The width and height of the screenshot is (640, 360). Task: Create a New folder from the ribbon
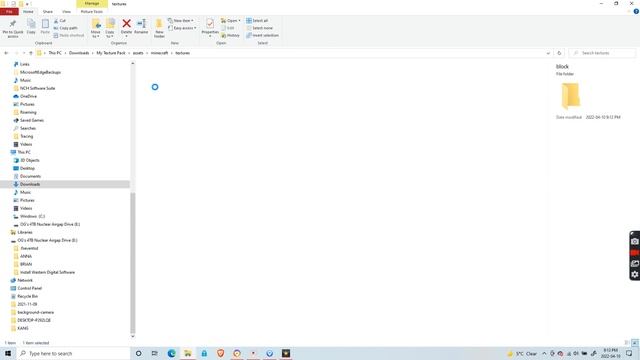point(159,28)
